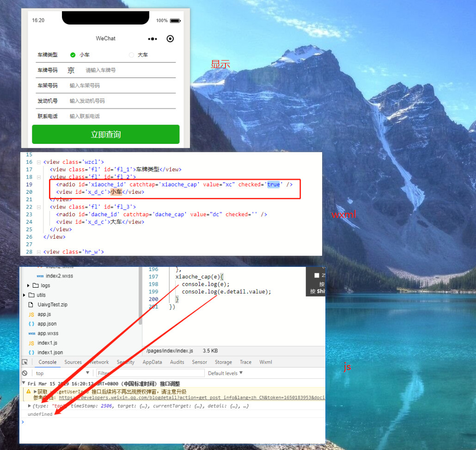Viewport: 476px width, 450px height.
Task: Click the utils folder icon
Action: (x=31, y=295)
